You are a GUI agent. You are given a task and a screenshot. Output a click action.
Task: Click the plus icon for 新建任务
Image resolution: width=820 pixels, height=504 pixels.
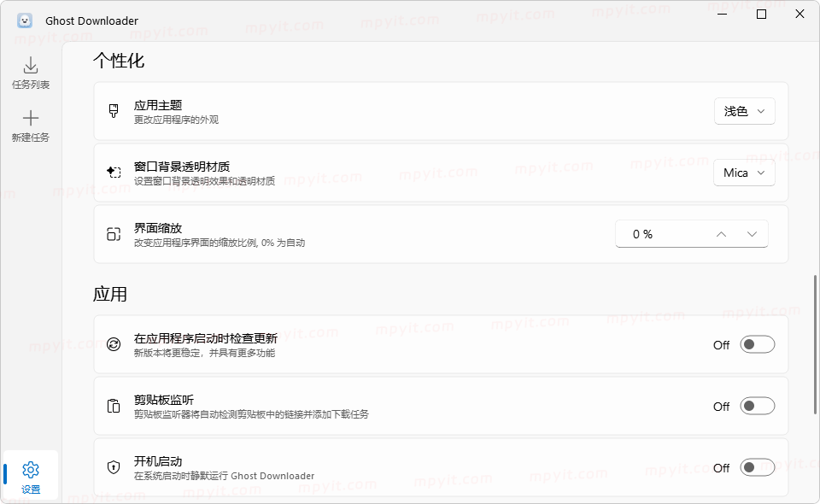pyautogui.click(x=31, y=118)
